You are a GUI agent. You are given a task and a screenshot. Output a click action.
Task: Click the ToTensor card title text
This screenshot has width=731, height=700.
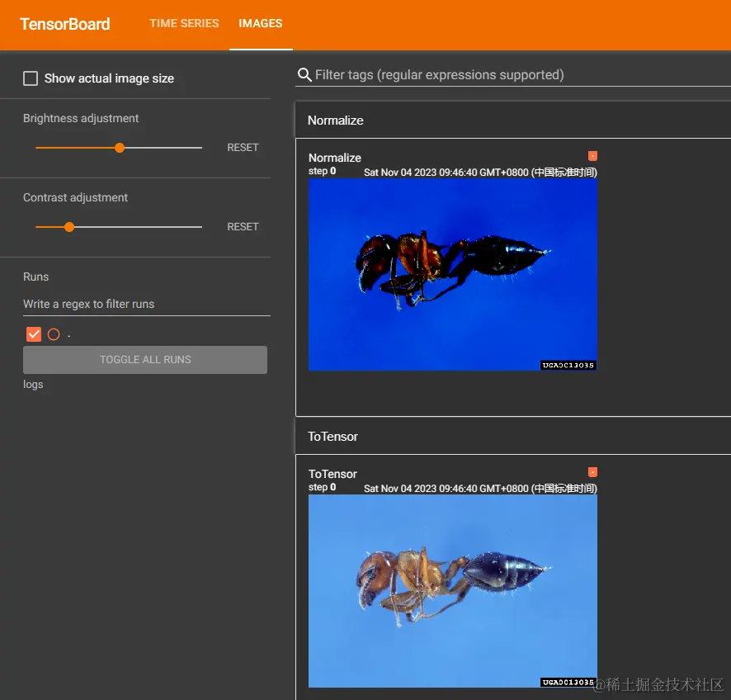(332, 474)
